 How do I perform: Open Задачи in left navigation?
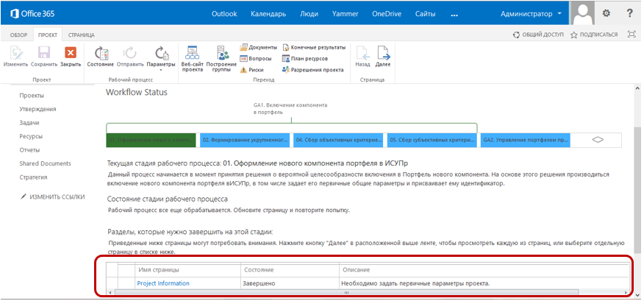(29, 123)
